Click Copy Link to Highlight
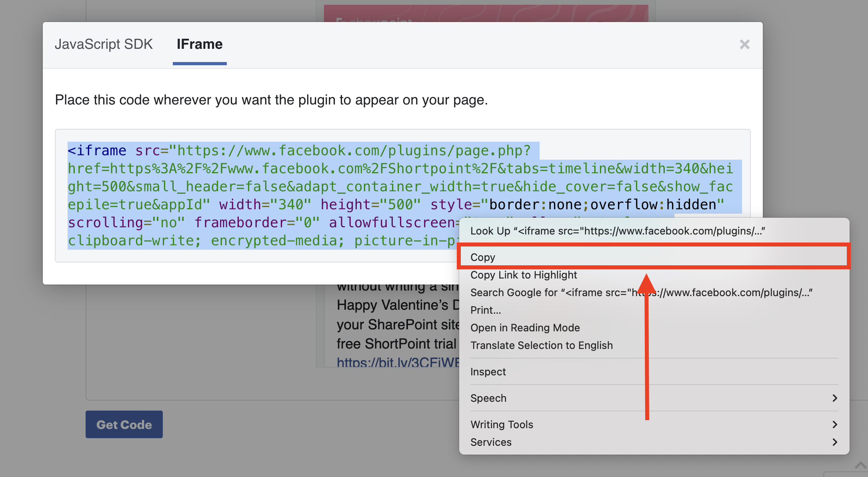The width and height of the screenshot is (868, 477). [x=524, y=275]
